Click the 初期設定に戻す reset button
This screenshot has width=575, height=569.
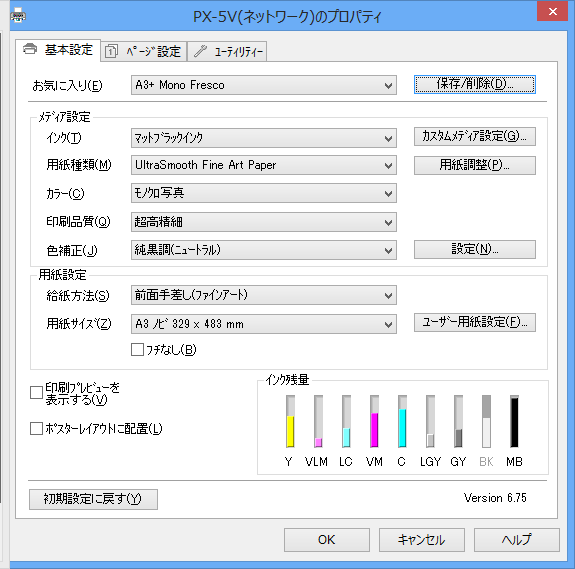[94, 499]
